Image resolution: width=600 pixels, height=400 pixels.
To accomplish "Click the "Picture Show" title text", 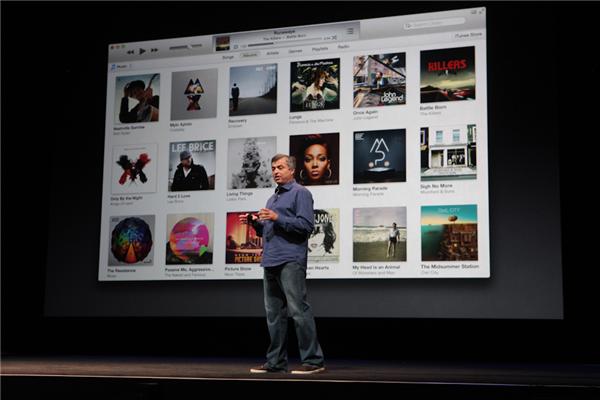I will [x=238, y=269].
